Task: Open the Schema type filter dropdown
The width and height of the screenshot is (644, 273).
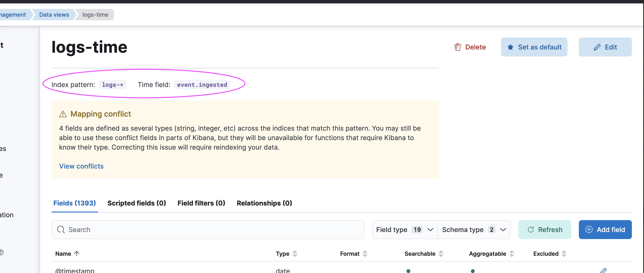Action: click(474, 229)
